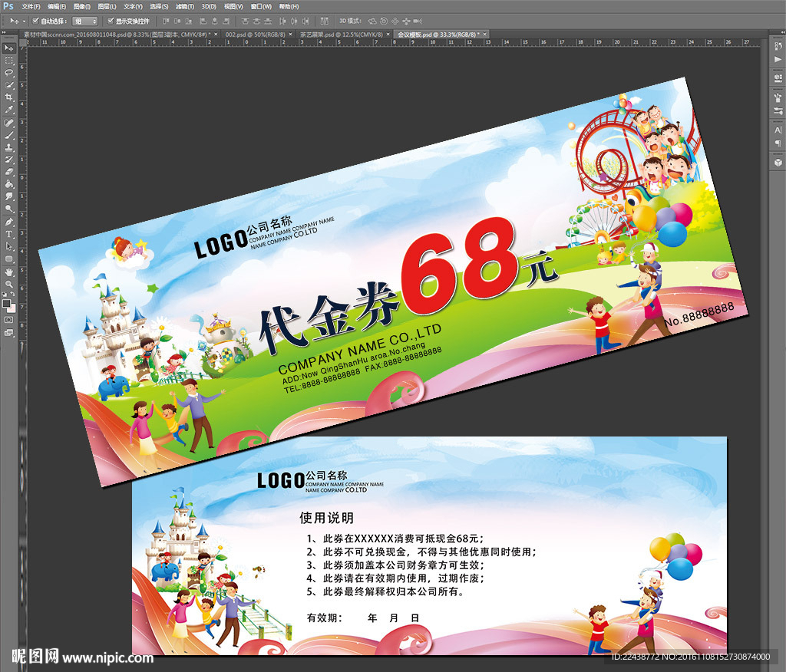Open the Brush Presets panel icon
This screenshot has height=672, width=786.
778,97
